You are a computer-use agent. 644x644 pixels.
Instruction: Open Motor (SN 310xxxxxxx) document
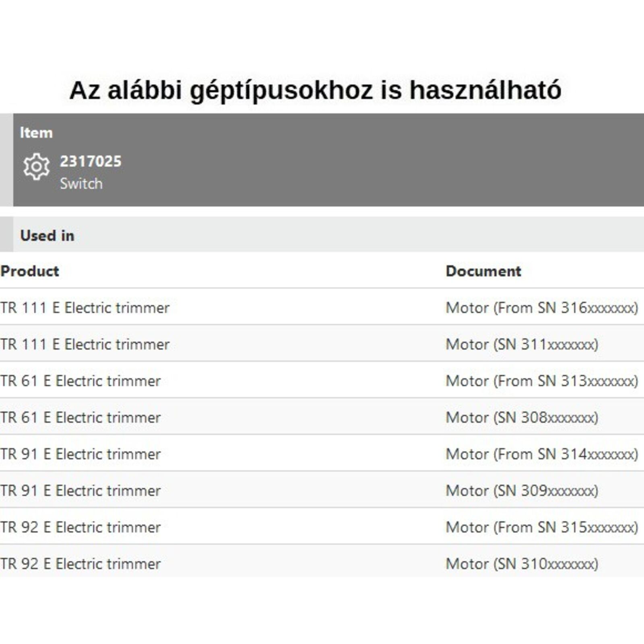tap(522, 564)
